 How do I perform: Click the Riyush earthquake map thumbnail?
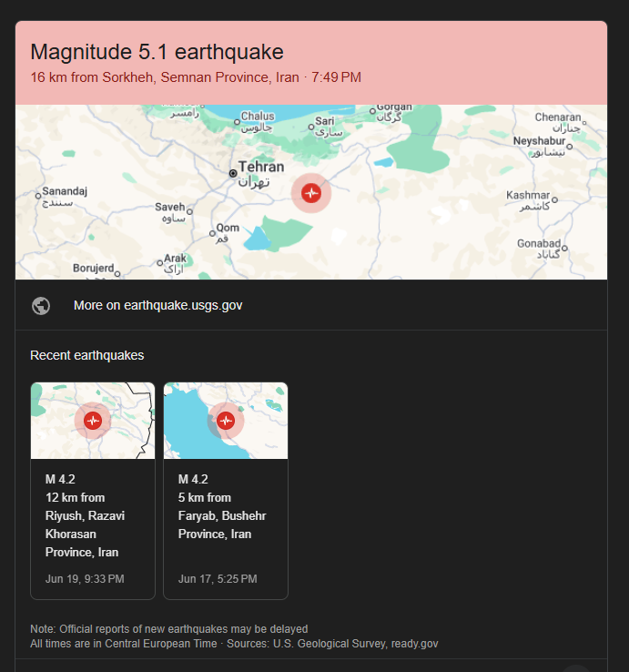pos(93,421)
